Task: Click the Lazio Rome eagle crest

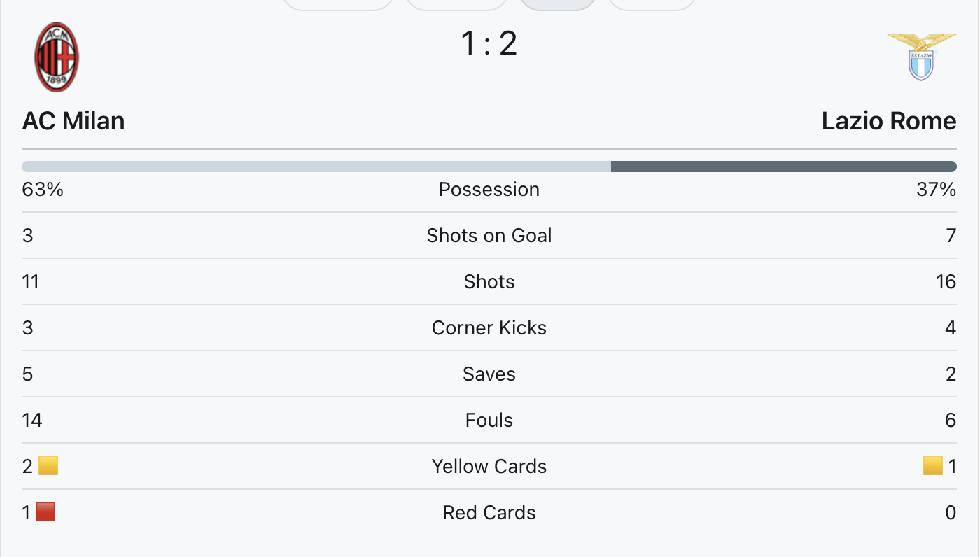Action: pos(921,57)
